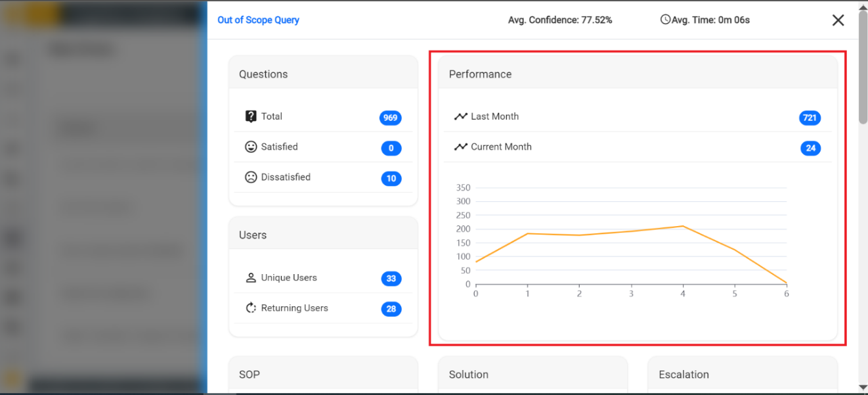
Task: Click the Total questions icon
Action: pos(251,116)
